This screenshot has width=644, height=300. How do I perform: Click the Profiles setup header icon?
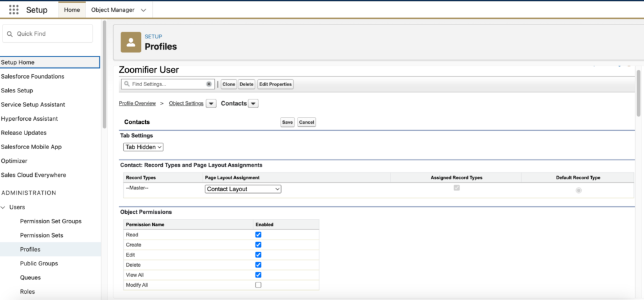pos(131,42)
